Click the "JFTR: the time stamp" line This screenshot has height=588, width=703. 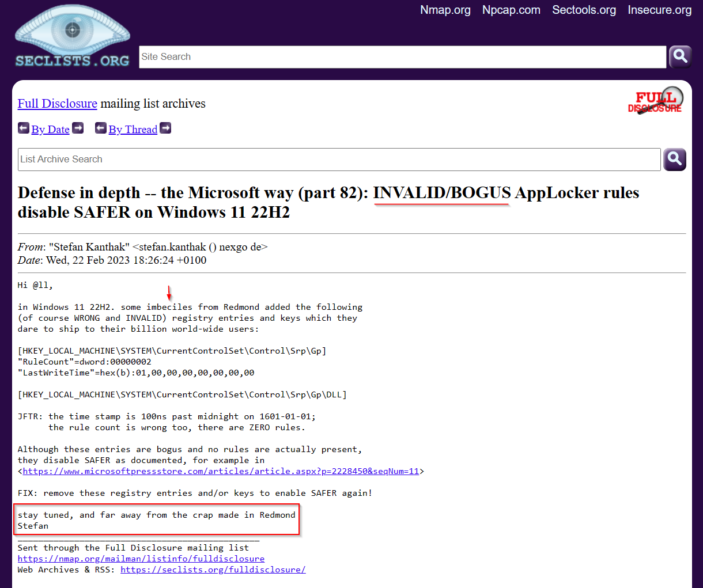[x=167, y=416]
